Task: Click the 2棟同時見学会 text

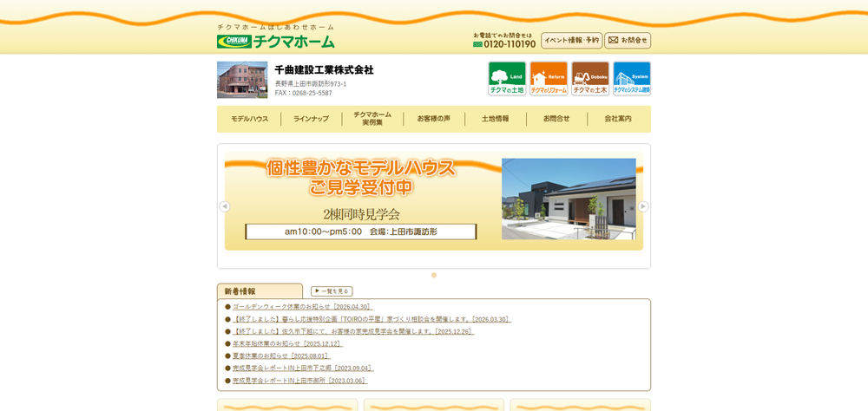Action: [361, 215]
